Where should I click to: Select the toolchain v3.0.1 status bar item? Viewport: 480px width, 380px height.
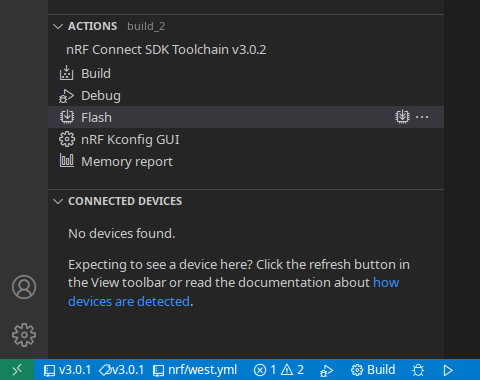[x=122, y=370]
